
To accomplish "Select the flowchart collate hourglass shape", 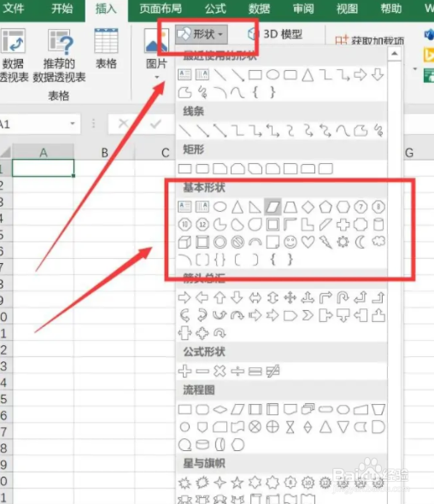I will click(x=290, y=427).
